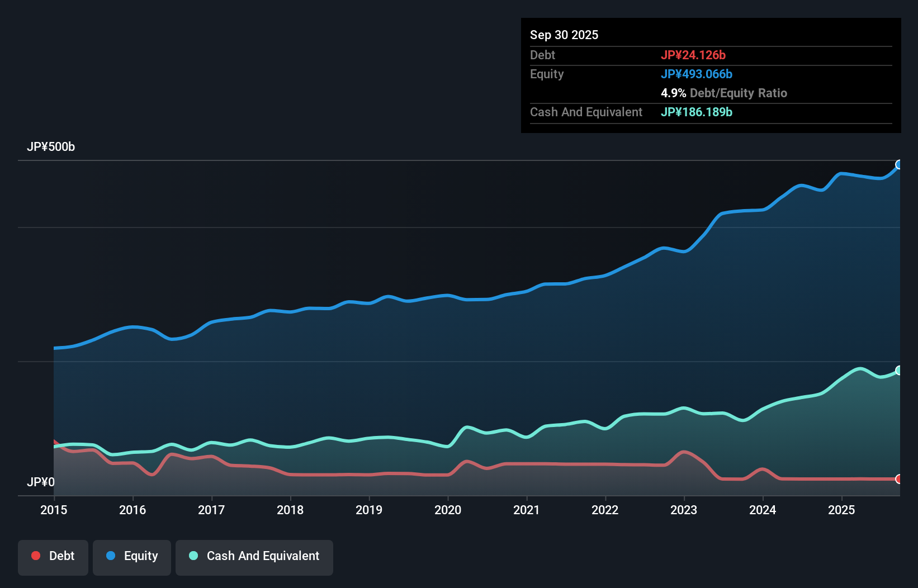Toggle the Cash And Equivalent series visibility

click(x=254, y=557)
